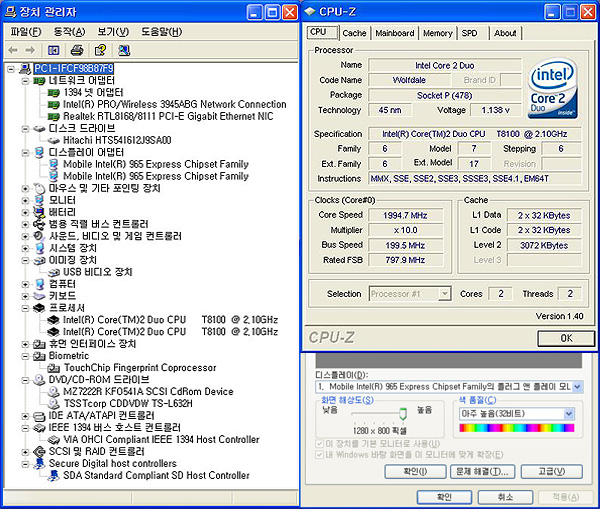Toggle 이 장치를 기본 모니터로 사용 checkbox
600x511 pixels.
pyautogui.click(x=319, y=444)
